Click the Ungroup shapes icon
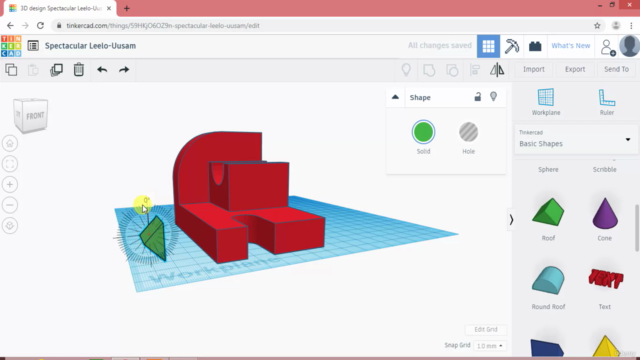The height and width of the screenshot is (360, 640). click(x=452, y=70)
